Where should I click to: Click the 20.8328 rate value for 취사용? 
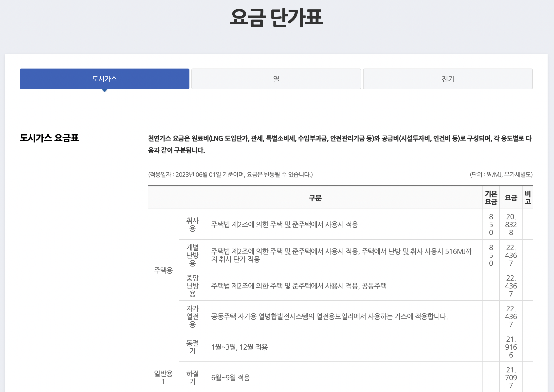tap(511, 224)
